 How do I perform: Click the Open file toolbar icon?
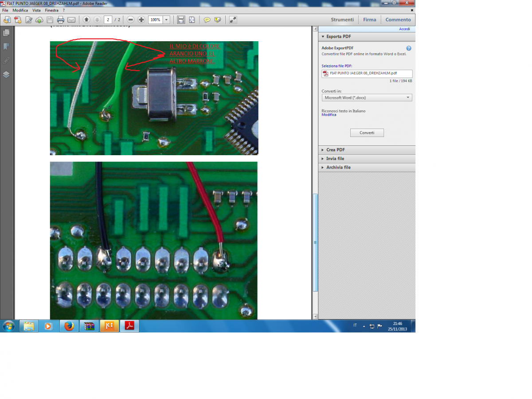pos(7,20)
